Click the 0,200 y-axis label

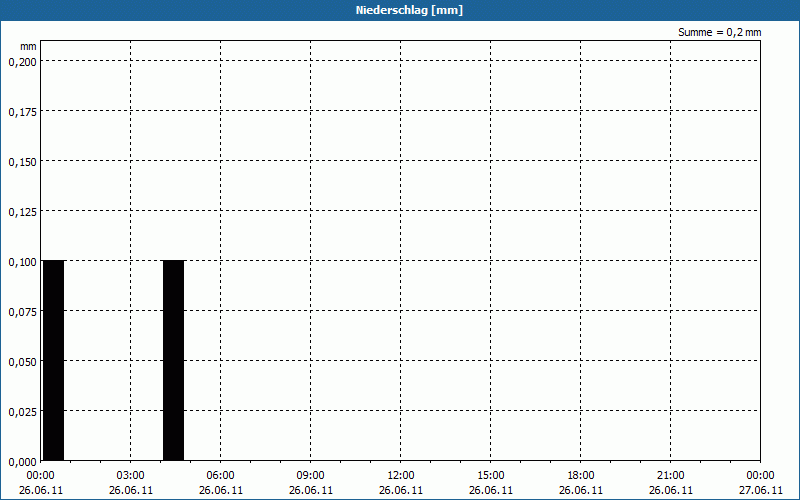coord(22,61)
